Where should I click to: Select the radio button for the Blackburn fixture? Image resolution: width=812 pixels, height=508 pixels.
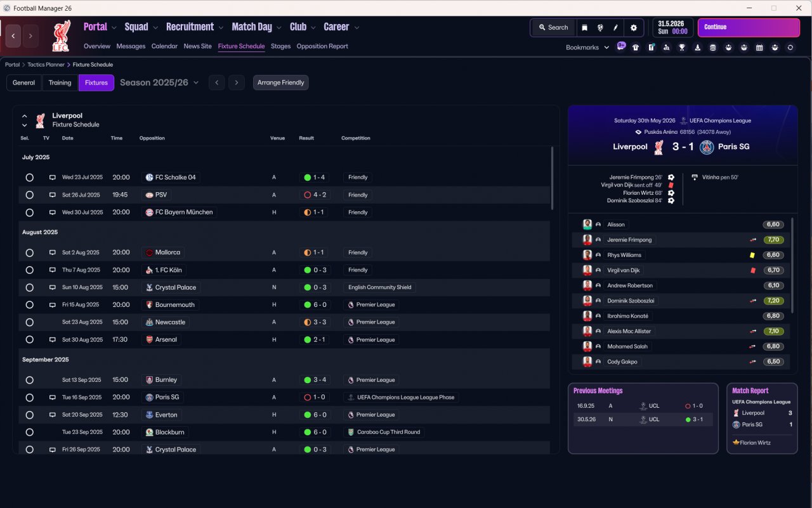pos(29,432)
